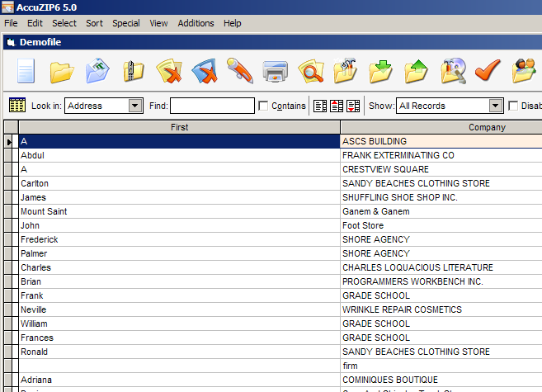This screenshot has width=542, height=392.
Task: Select the Palmer cell
Action: (179, 253)
